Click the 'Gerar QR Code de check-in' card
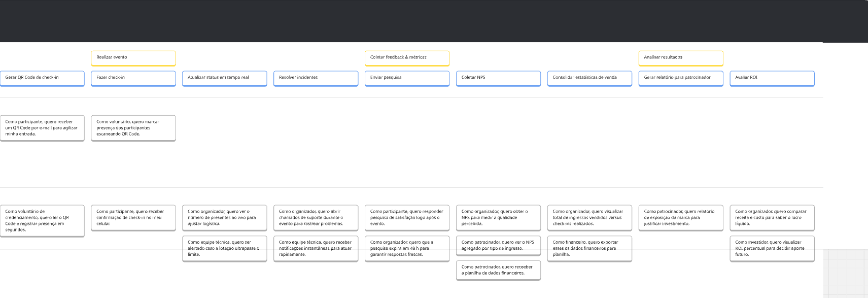Screen dimensions: 868x298 tap(42, 78)
